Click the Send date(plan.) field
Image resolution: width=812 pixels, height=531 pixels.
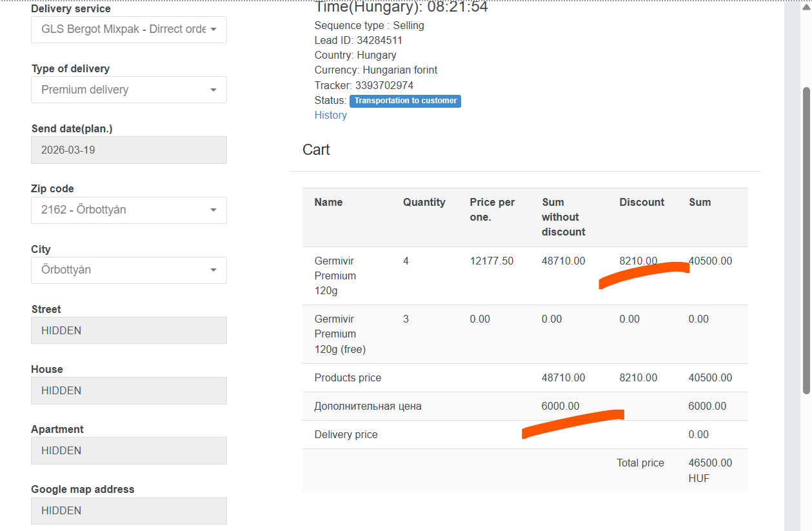coord(129,150)
